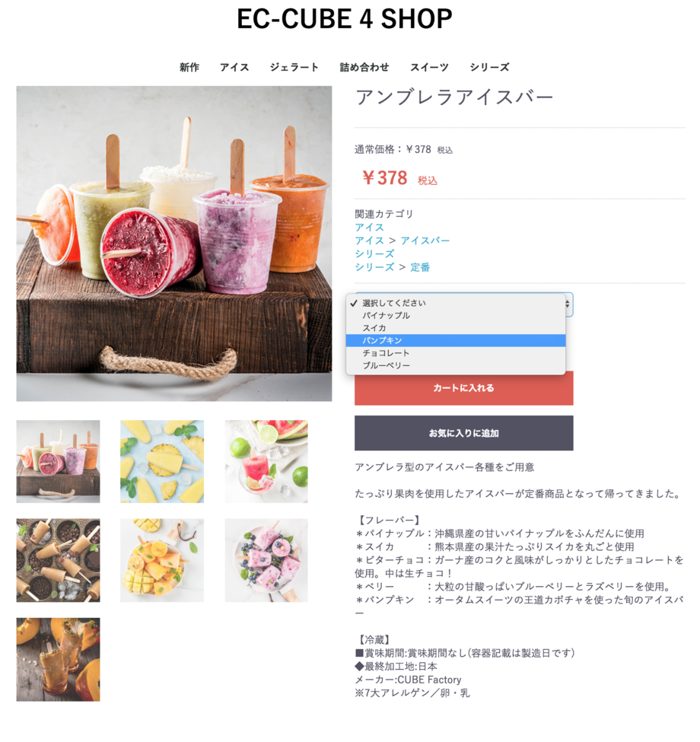This screenshot has height=742, width=700.
Task: Follow the アイスバー category link
Action: coord(425,240)
